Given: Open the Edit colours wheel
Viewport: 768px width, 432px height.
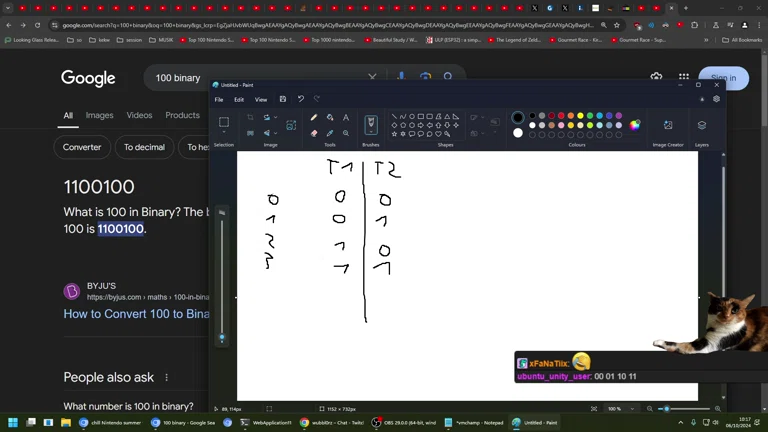Looking at the screenshot, I should click(x=634, y=125).
